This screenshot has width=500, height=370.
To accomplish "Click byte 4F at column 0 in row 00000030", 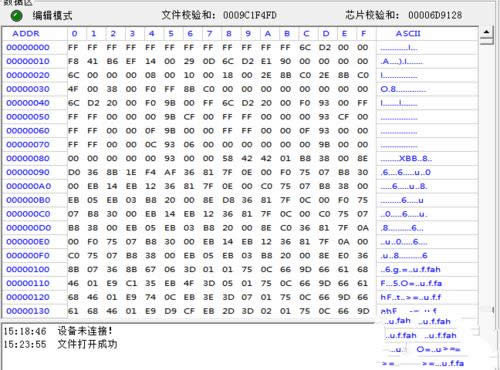I will tap(73, 89).
